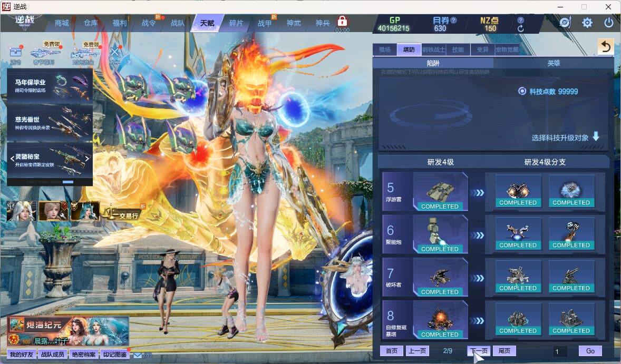Screen dimensions: 621x364
Task: Switch to the 变异 tab
Action: (482, 50)
